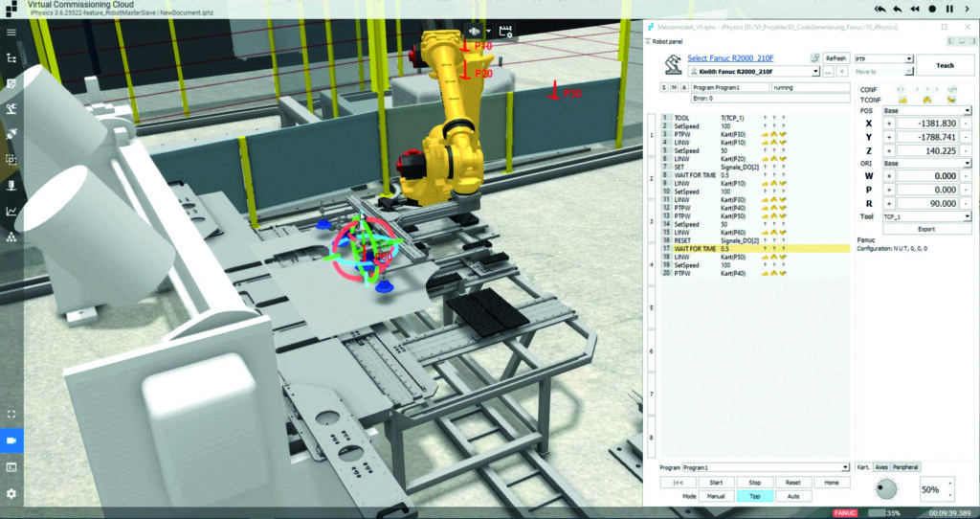Expand the Tool TCP_1 dropdown
Viewport: 980px width, 519px height.
point(968,216)
